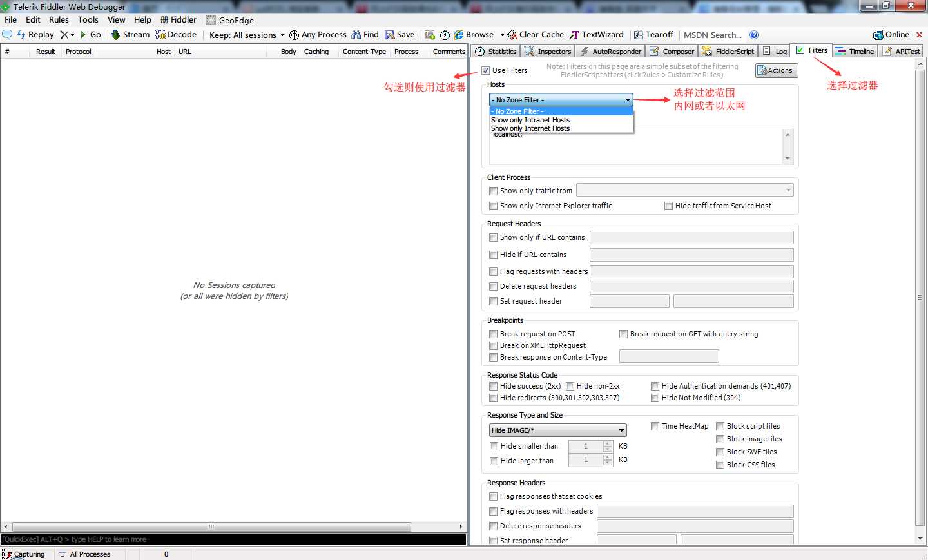Click the MSDN Search box

[712, 35]
